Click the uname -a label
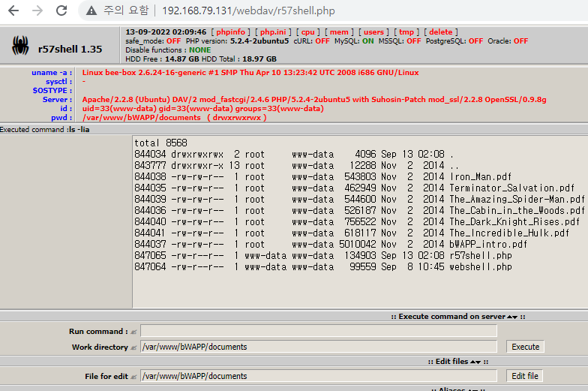Viewport: 588px width, 391px height. pos(52,72)
